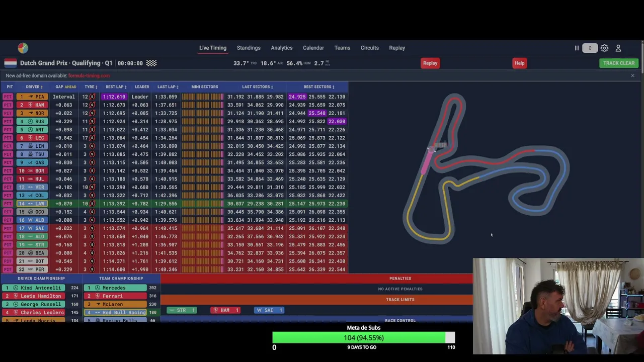Switch to the Standings tab
The width and height of the screenshot is (644, 362).
249,48
